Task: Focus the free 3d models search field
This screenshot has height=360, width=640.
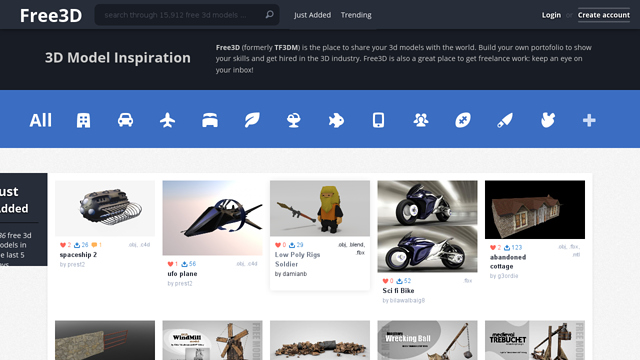Action: coord(180,15)
